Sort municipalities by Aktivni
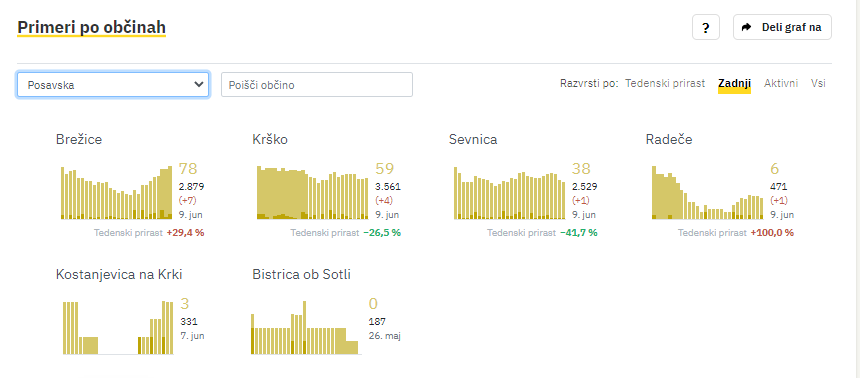 pyautogui.click(x=781, y=83)
